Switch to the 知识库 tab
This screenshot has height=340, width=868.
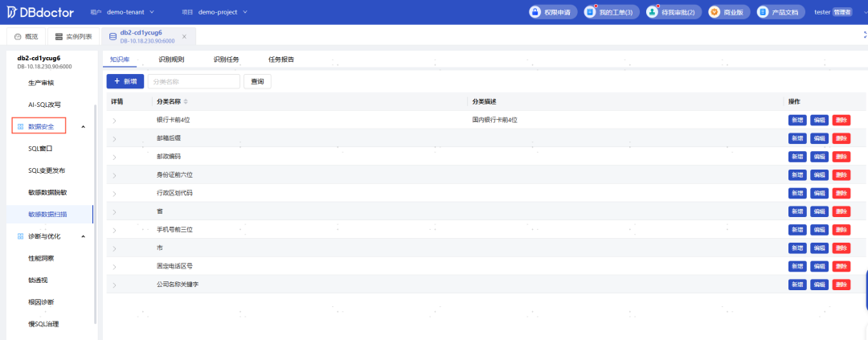tap(120, 59)
